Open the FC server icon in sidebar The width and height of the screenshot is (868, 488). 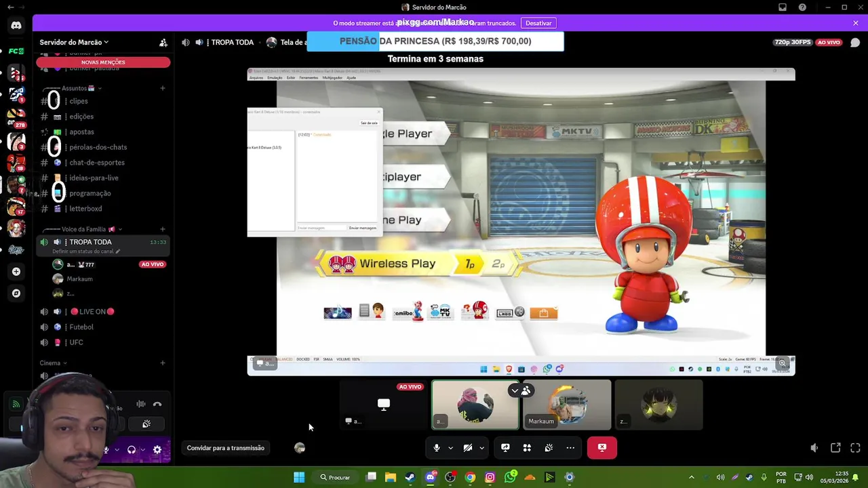click(16, 52)
